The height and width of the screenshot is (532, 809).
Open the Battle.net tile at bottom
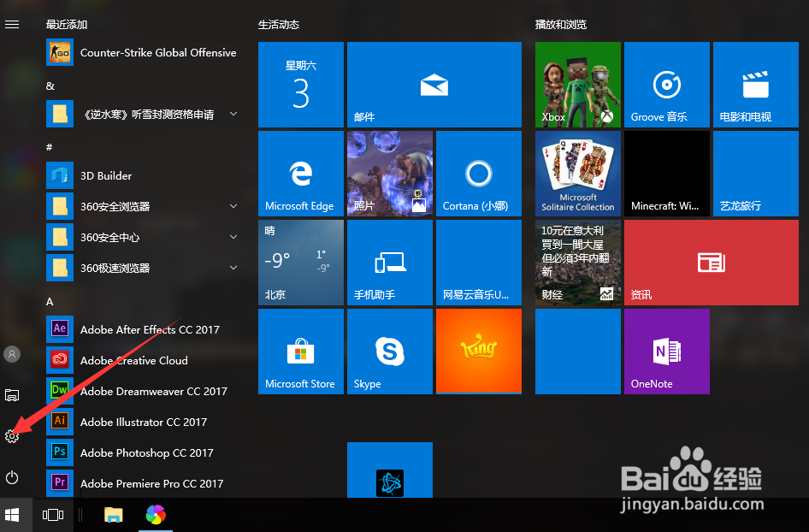click(390, 470)
